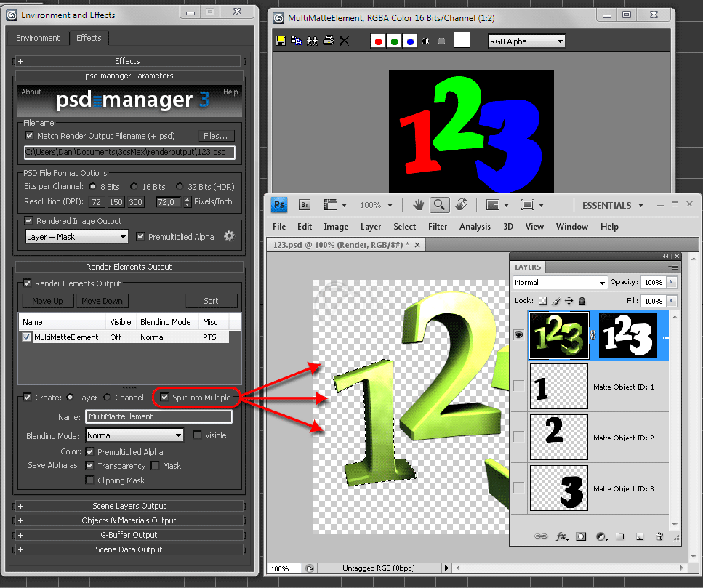Viewport: 703px width, 588px height.
Task: Click the clone render window icon
Action: [x=312, y=41]
